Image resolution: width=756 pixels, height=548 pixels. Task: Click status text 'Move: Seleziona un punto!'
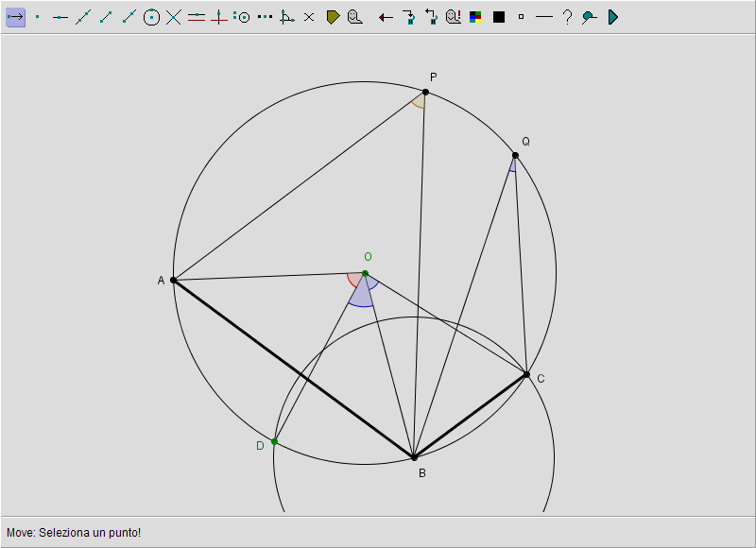(74, 533)
